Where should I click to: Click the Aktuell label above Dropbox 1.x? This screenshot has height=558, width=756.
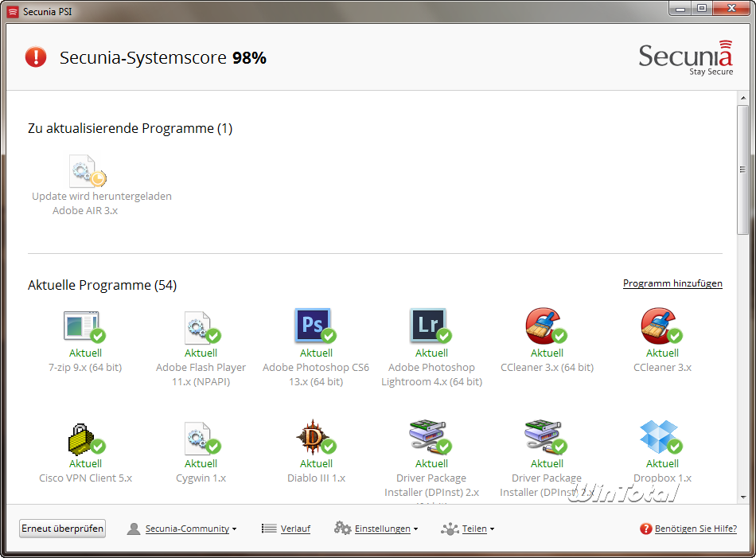click(x=662, y=463)
